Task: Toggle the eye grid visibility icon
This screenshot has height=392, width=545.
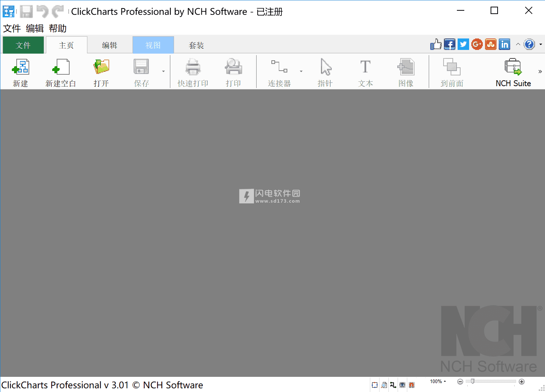Action: [402, 385]
